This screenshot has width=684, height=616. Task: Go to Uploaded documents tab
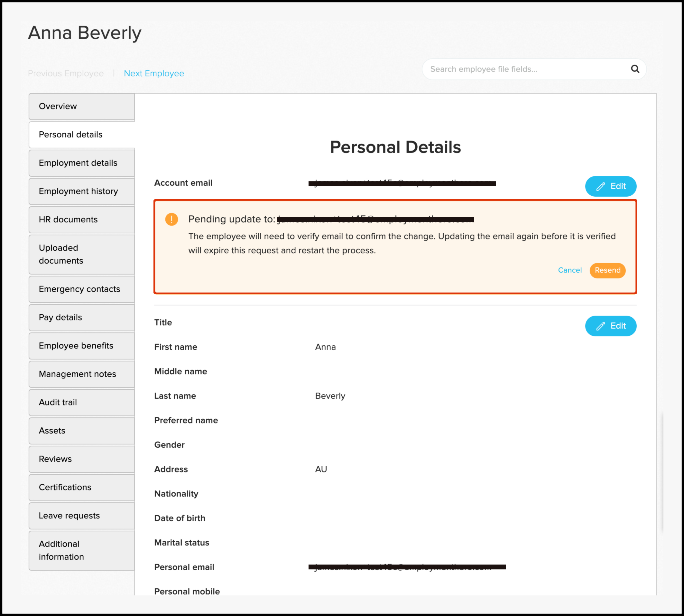click(x=82, y=255)
